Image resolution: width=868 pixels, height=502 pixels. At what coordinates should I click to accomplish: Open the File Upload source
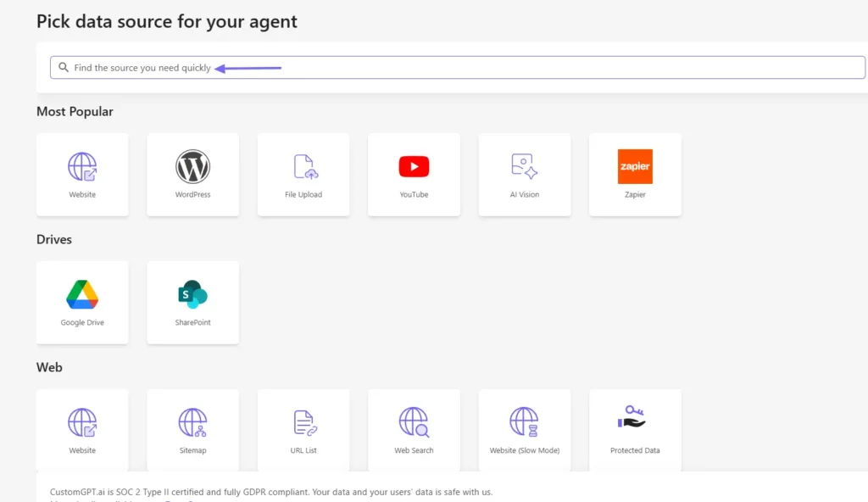(303, 175)
